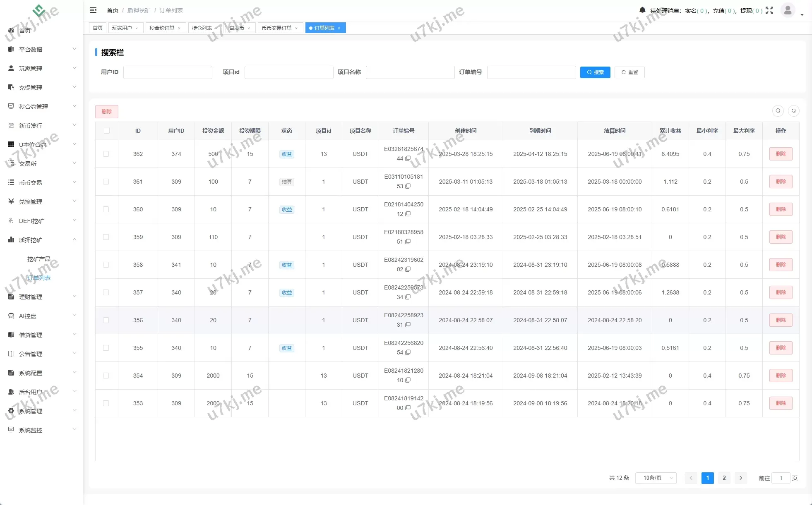This screenshot has width=812, height=505.
Task: Switch to the 币币交易订单 tab
Action: click(x=276, y=28)
